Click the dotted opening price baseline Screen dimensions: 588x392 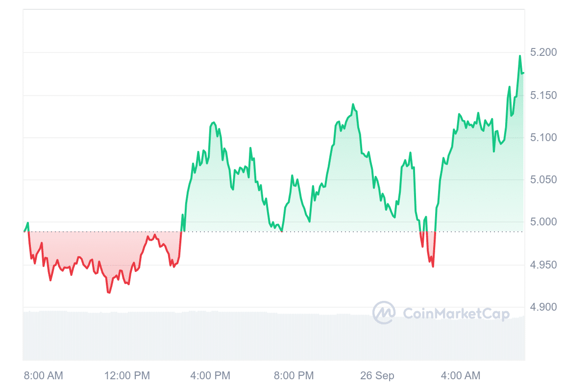[343, 232]
